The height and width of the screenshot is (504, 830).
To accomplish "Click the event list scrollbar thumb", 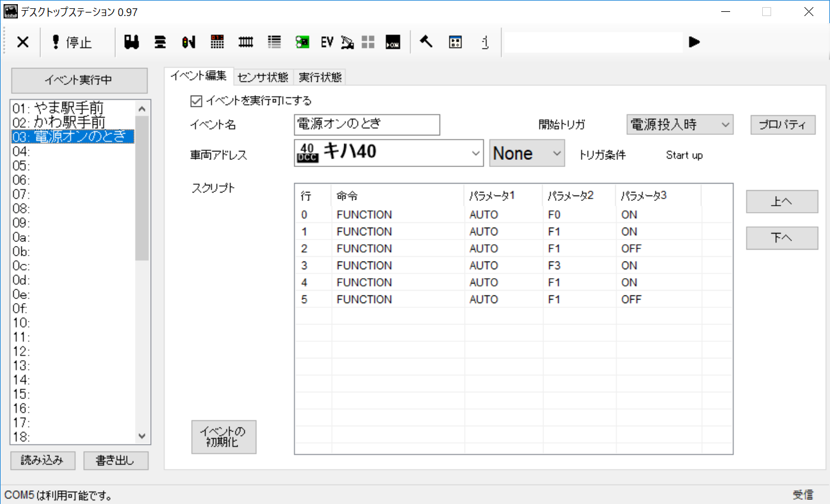I will point(142,188).
